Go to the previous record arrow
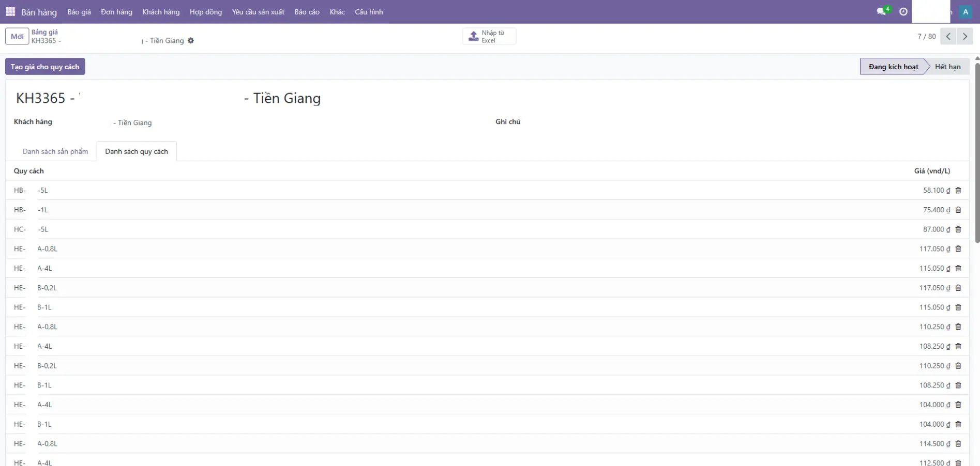 pyautogui.click(x=948, y=37)
